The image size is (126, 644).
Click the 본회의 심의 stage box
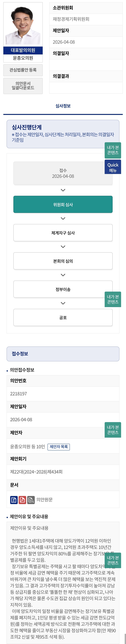(x=63, y=261)
